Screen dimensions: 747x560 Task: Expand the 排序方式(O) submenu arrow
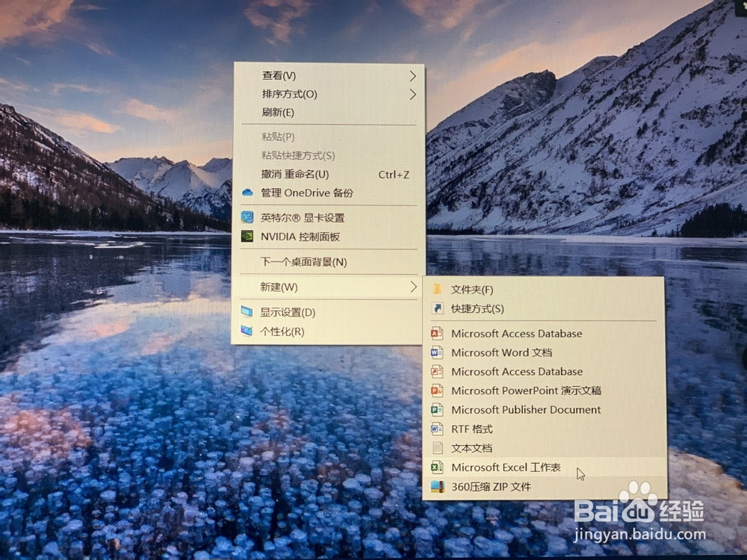pos(412,94)
